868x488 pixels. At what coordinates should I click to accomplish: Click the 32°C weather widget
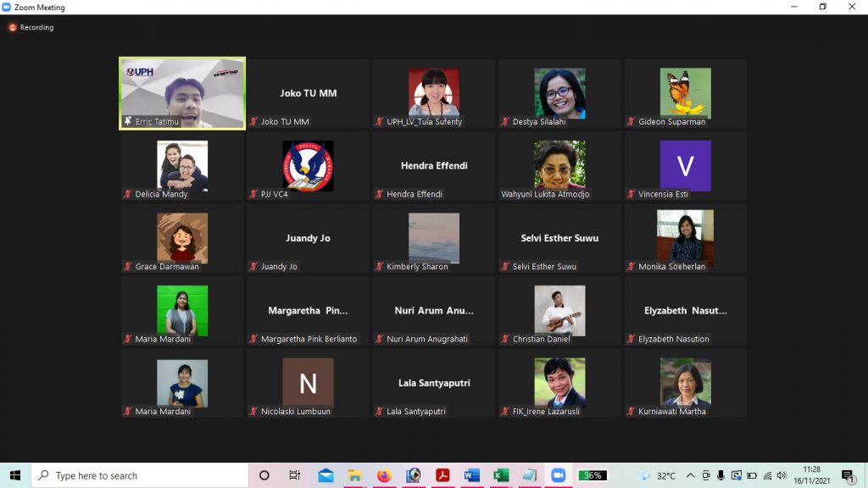658,475
